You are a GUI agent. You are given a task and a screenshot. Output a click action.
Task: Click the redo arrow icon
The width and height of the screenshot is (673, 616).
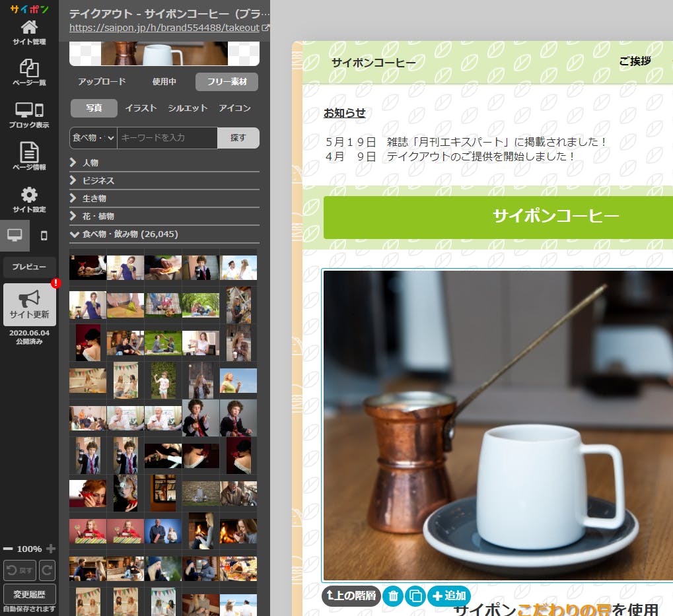47,570
